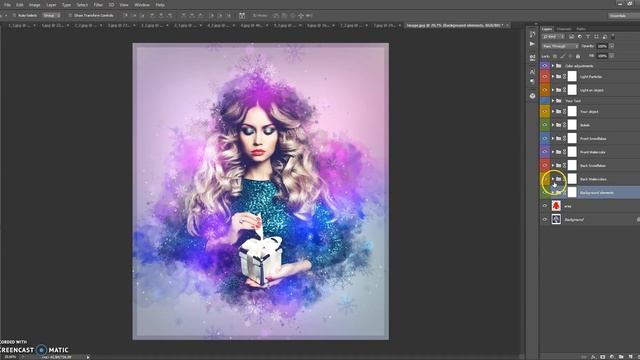Image resolution: width=640 pixels, height=360 pixels.
Task: Click the lock transparent pixels icon
Action: [x=555, y=56]
